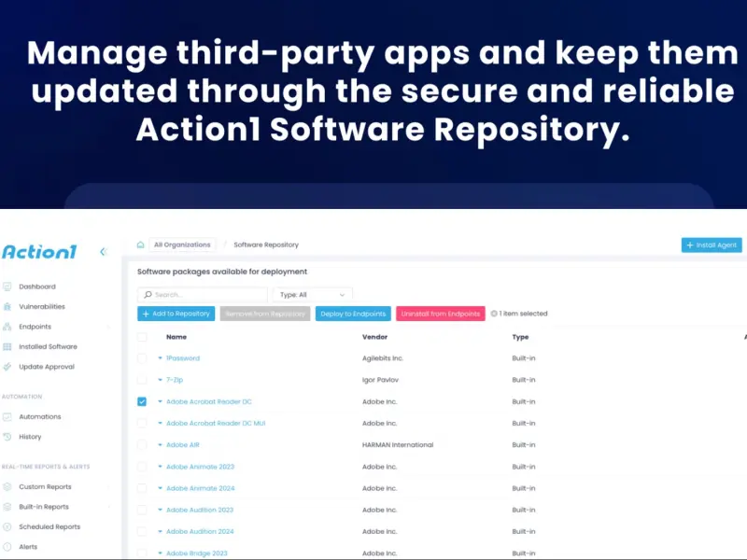Click the Remove from Repository button

click(x=265, y=314)
